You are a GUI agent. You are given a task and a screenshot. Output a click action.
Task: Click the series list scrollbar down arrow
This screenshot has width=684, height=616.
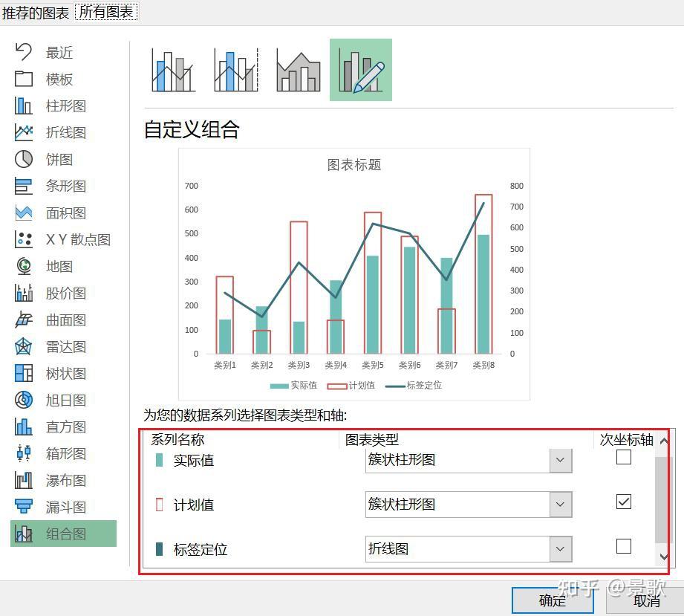point(665,556)
